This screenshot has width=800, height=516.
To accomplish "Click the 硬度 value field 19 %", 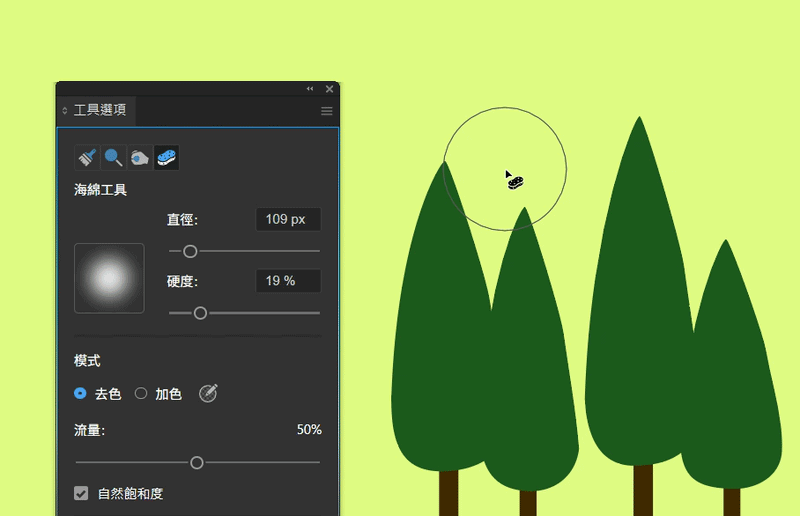I will tap(288, 281).
